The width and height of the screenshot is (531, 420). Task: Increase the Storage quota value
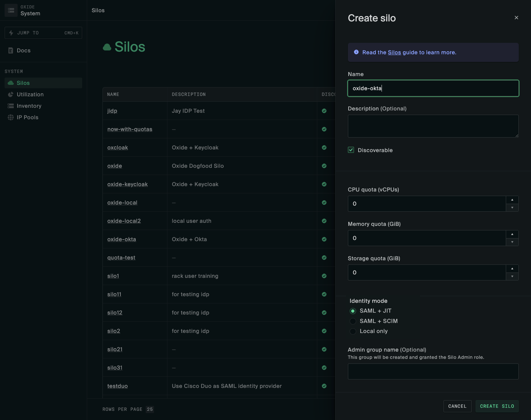tap(512, 269)
